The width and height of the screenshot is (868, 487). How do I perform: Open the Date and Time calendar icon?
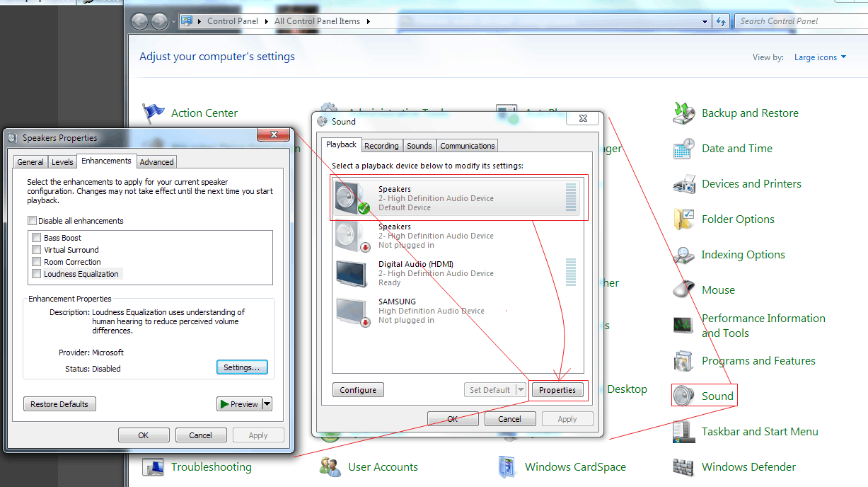coord(684,149)
